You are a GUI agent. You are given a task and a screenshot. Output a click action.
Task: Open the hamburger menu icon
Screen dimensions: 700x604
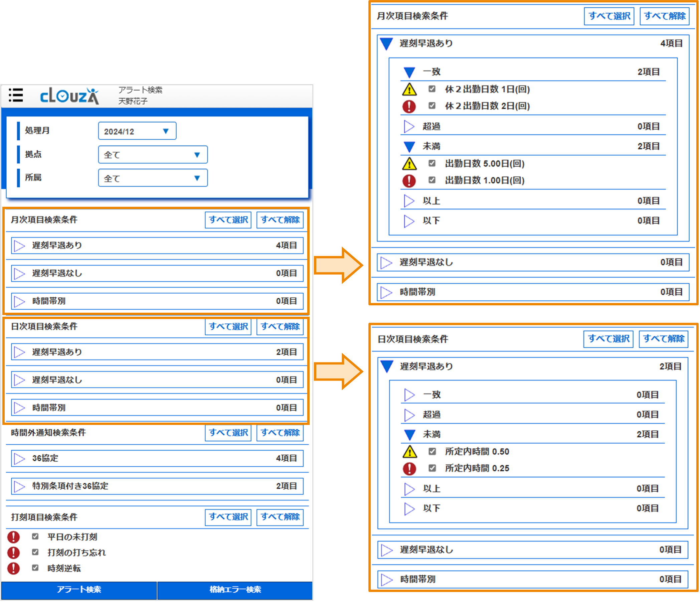(16, 95)
